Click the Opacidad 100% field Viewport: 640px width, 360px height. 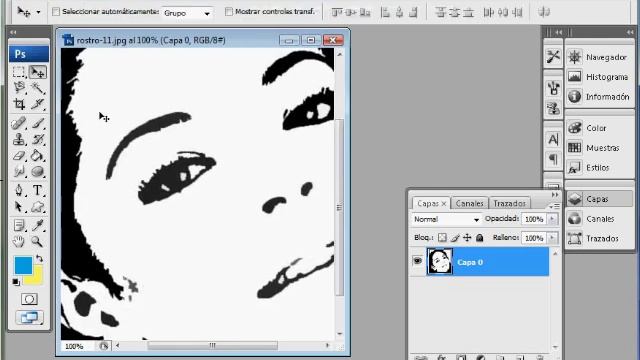(534, 219)
